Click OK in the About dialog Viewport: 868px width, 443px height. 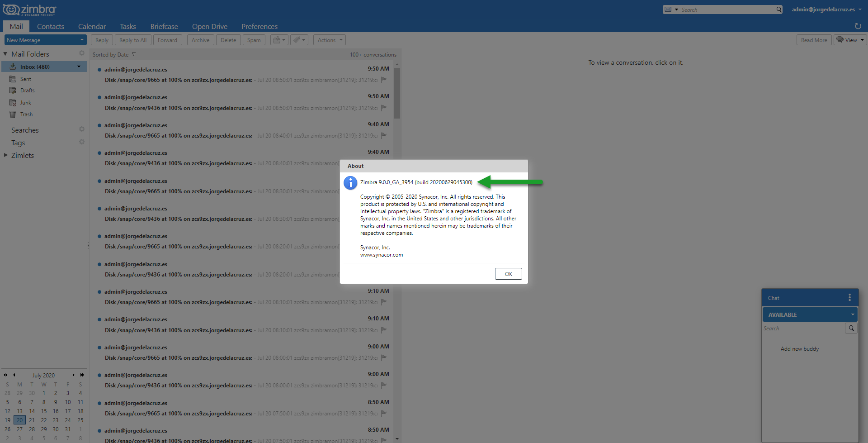tap(509, 274)
